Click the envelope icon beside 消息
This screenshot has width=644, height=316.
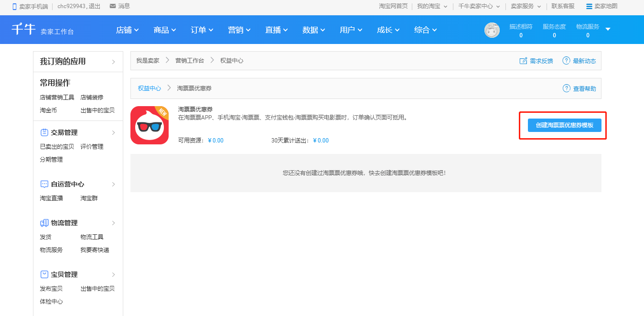(113, 6)
